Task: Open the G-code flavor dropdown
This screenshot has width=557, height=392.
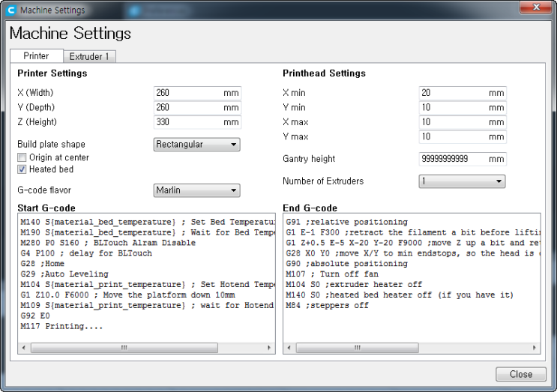Action: tap(197, 190)
